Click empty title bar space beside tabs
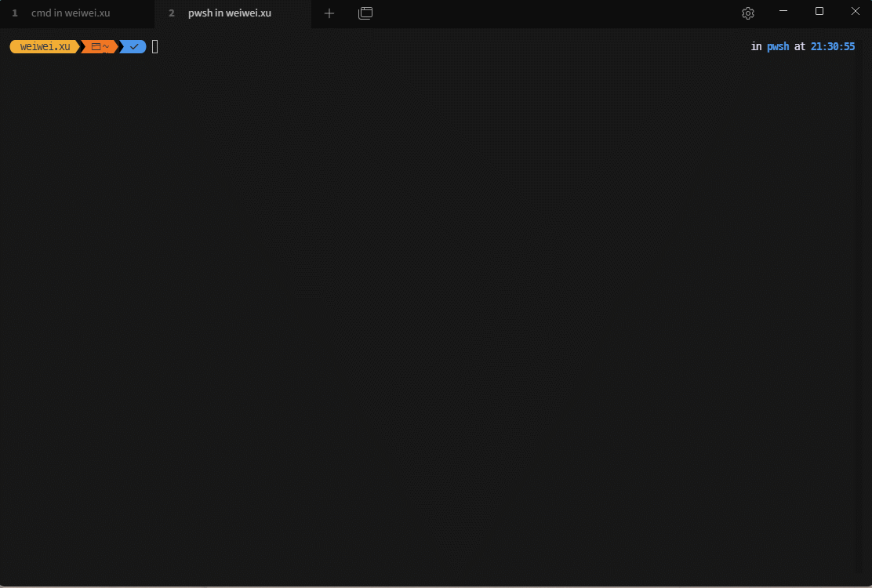872x588 pixels. pos(549,13)
